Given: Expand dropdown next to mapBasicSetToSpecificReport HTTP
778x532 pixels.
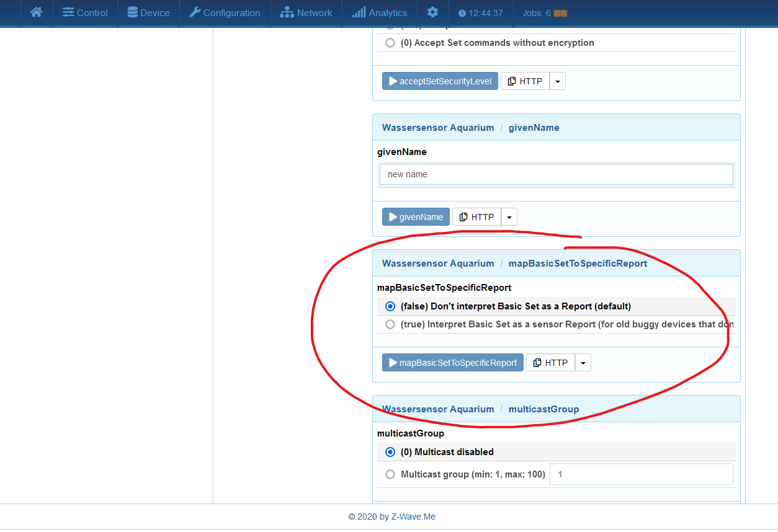Looking at the screenshot, I should 583,363.
